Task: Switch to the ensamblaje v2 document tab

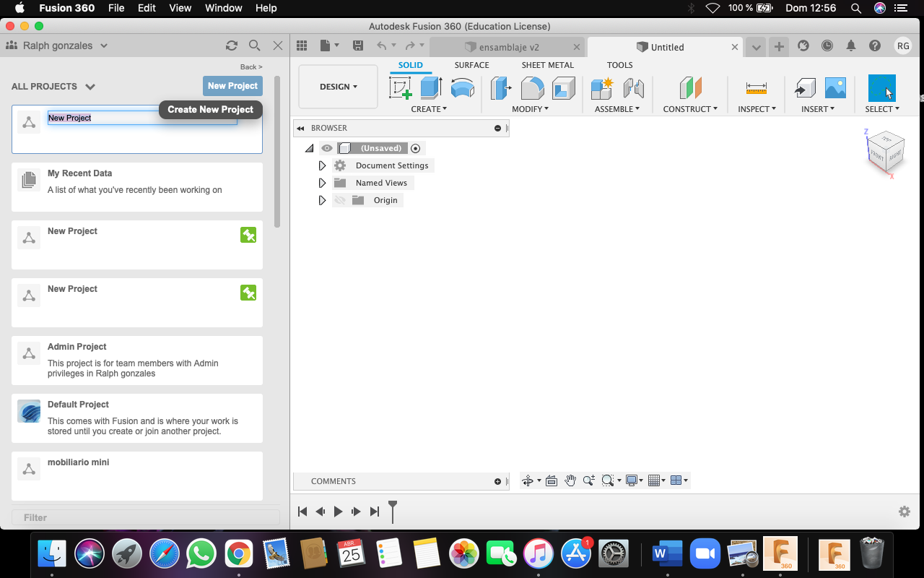Action: tap(507, 47)
